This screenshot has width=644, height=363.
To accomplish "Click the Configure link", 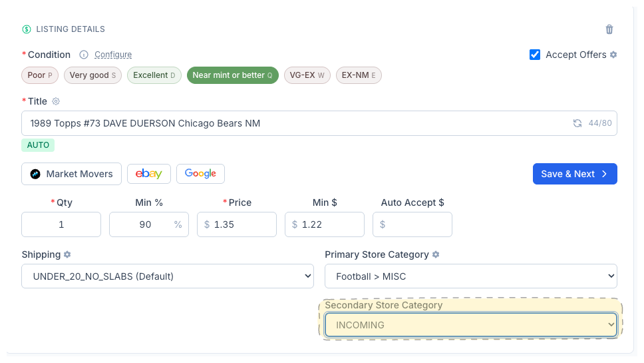I will tap(113, 55).
